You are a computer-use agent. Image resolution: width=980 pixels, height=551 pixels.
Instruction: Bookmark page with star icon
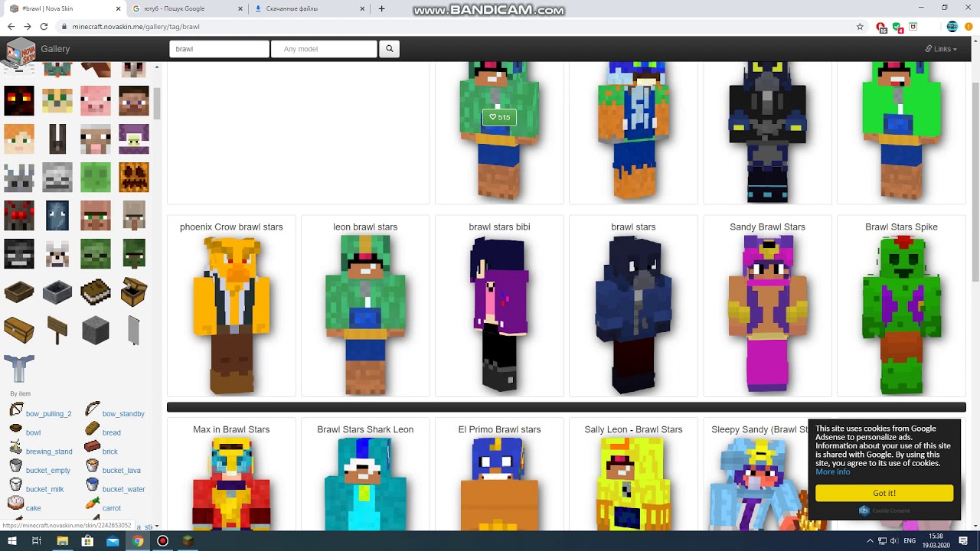(x=860, y=27)
